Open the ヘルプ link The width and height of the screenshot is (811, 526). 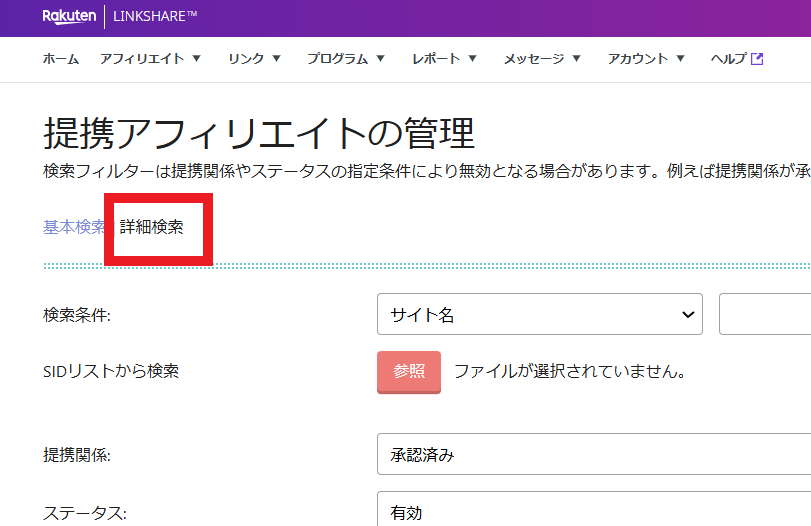[728, 59]
